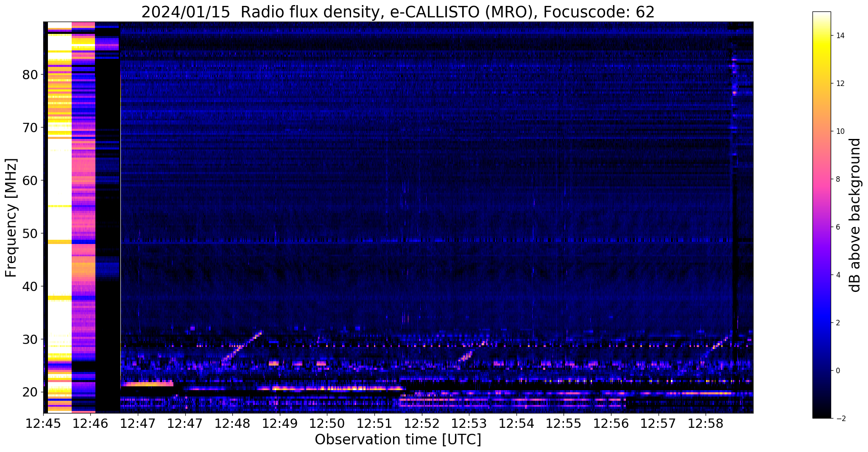Click the 'Observation time [UTC]' axis label
The image size is (868, 452).
coord(398,440)
